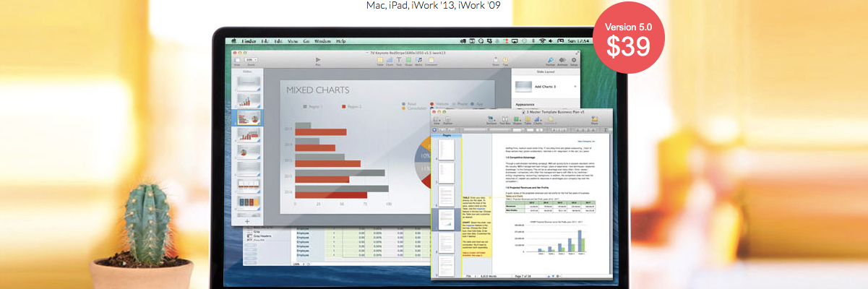Click the Bluetooth icon in menu bar
This screenshot has width=868, height=289.
(533, 41)
